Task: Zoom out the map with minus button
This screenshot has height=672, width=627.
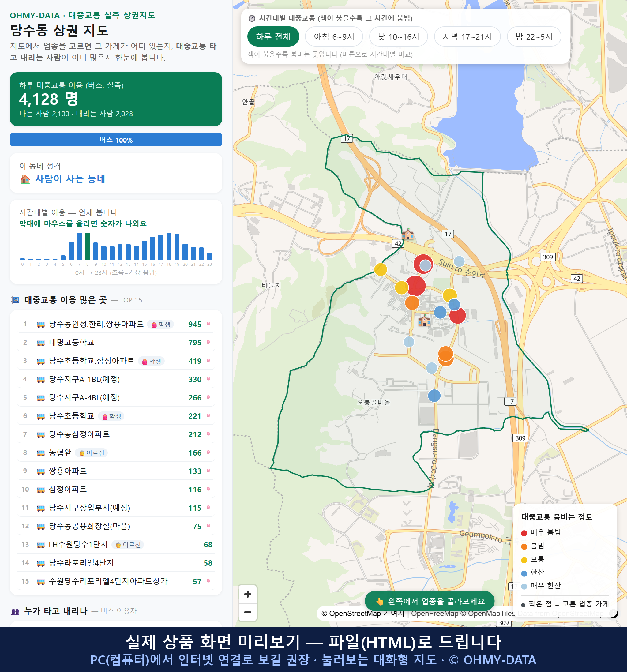Action: tap(248, 612)
